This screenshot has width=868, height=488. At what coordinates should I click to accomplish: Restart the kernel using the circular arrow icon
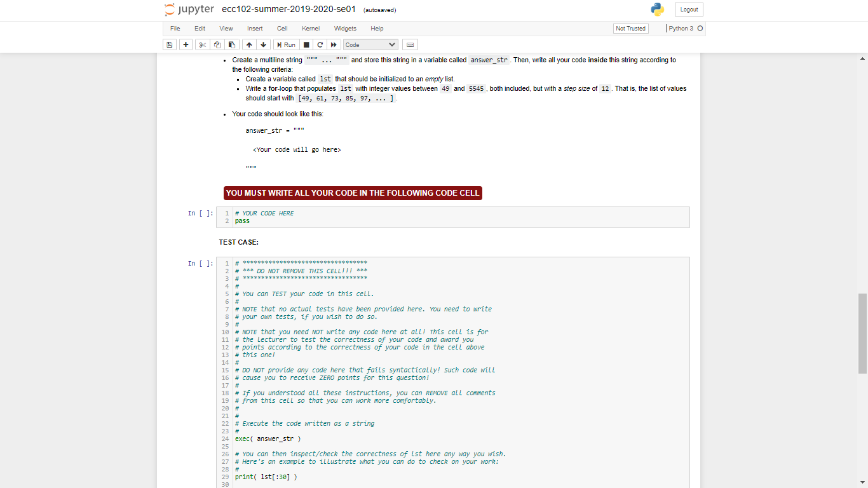pyautogui.click(x=320, y=44)
